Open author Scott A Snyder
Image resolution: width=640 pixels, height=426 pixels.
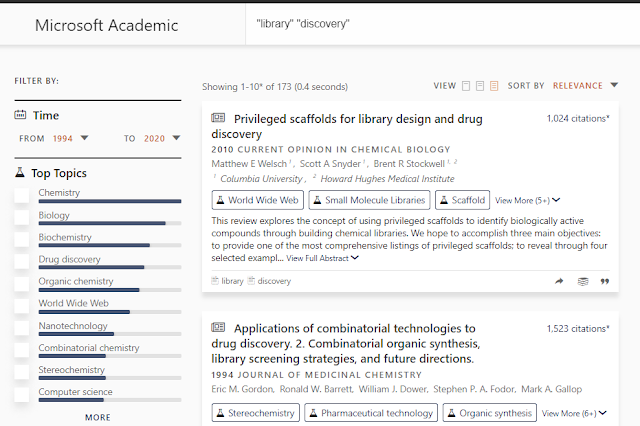pyautogui.click(x=330, y=164)
